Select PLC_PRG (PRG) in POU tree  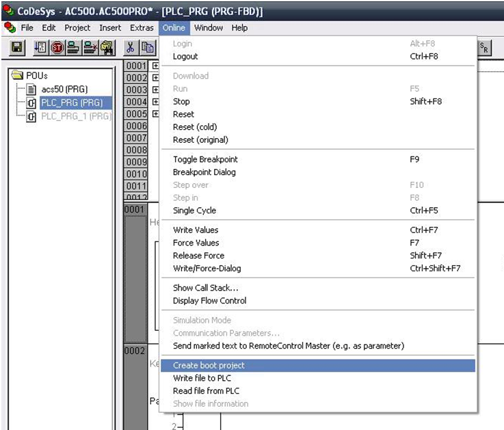coord(71,103)
